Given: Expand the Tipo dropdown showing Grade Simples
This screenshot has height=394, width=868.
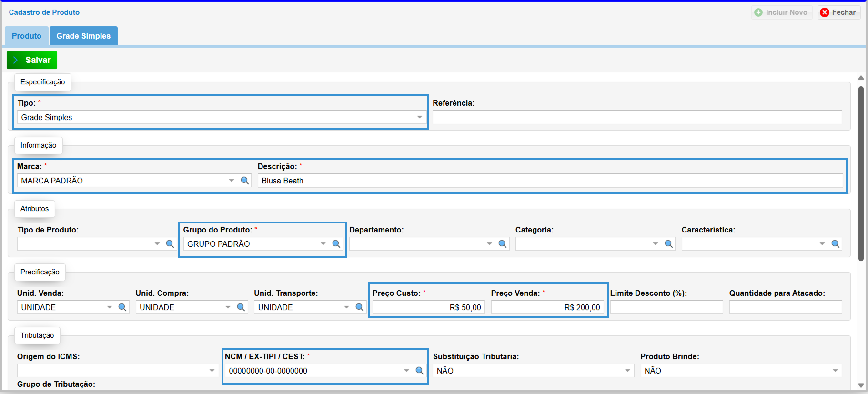Looking at the screenshot, I should (x=419, y=117).
